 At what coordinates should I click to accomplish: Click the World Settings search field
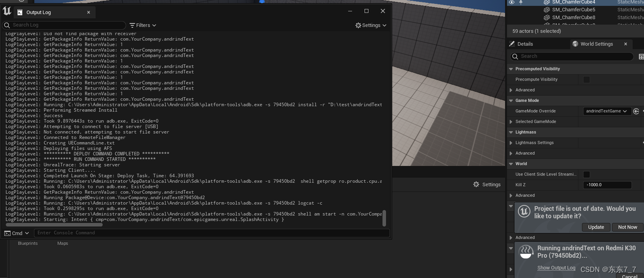573,56
